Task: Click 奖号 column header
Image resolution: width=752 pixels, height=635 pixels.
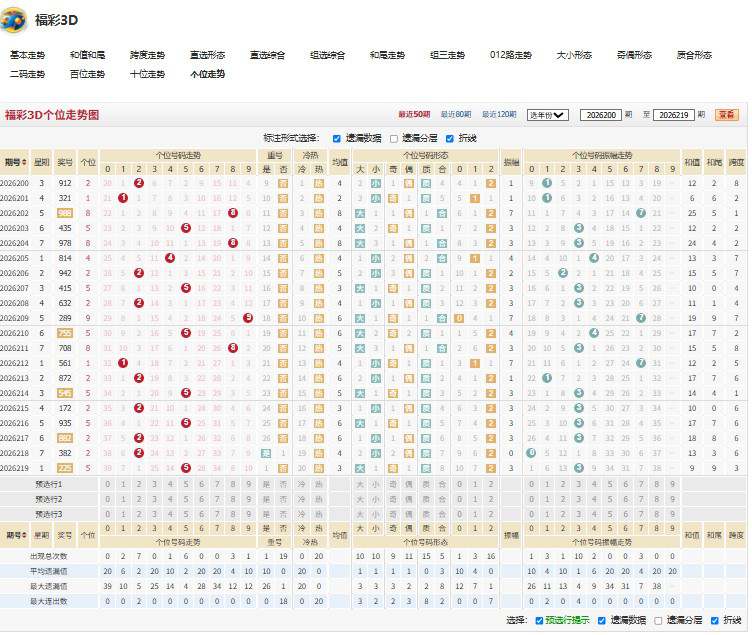Action: tap(65, 162)
